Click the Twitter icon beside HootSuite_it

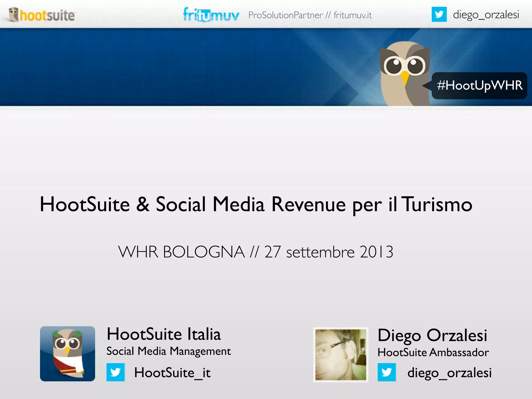pyautogui.click(x=116, y=372)
